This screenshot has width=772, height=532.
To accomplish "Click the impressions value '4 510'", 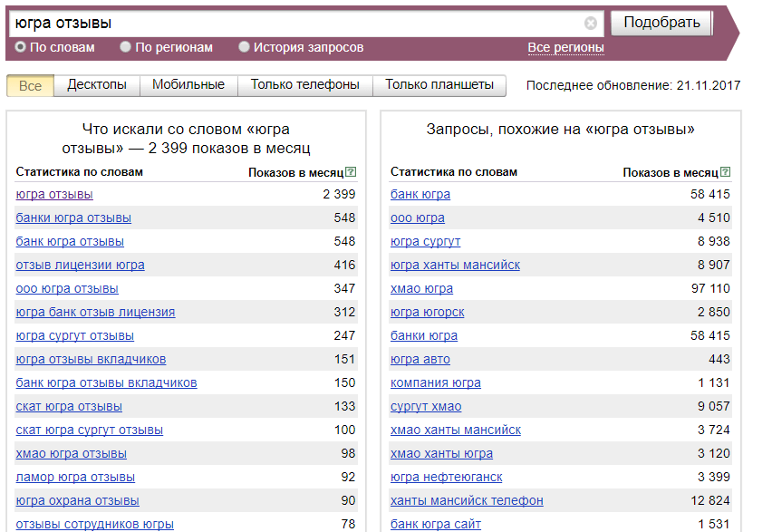I will [x=714, y=218].
